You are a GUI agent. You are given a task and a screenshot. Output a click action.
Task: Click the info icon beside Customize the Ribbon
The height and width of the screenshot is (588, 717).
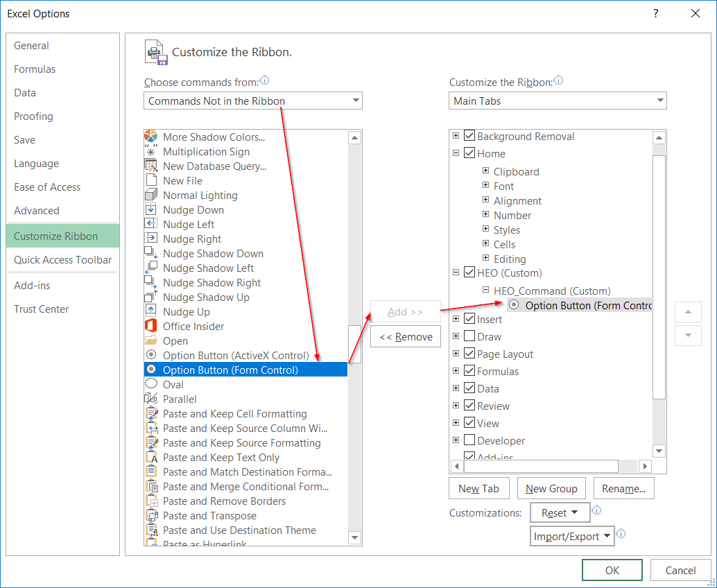558,81
